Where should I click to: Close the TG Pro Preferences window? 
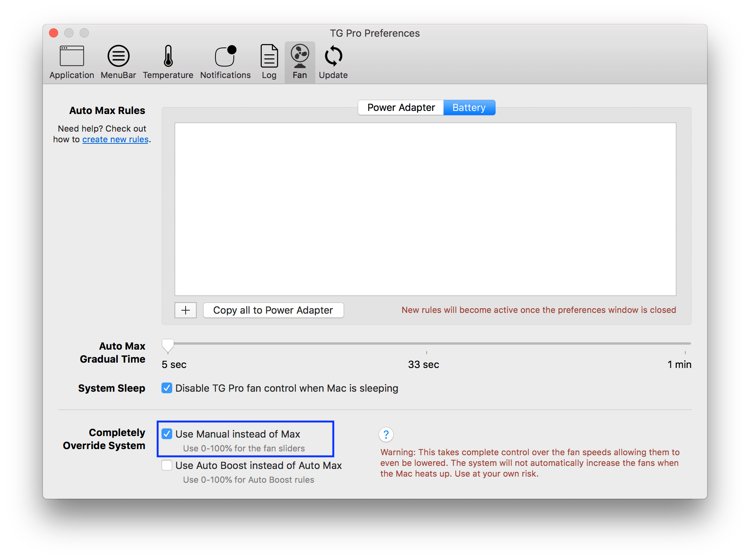click(x=54, y=33)
